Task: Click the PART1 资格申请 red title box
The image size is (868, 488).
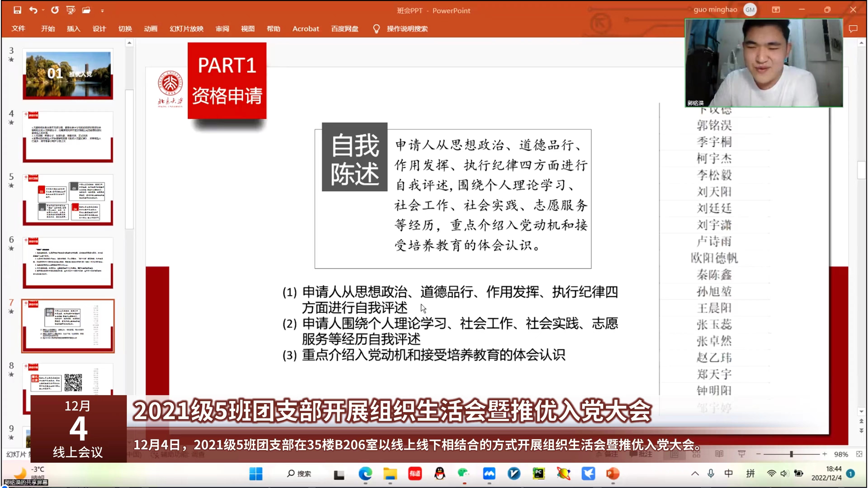Action: 227,80
